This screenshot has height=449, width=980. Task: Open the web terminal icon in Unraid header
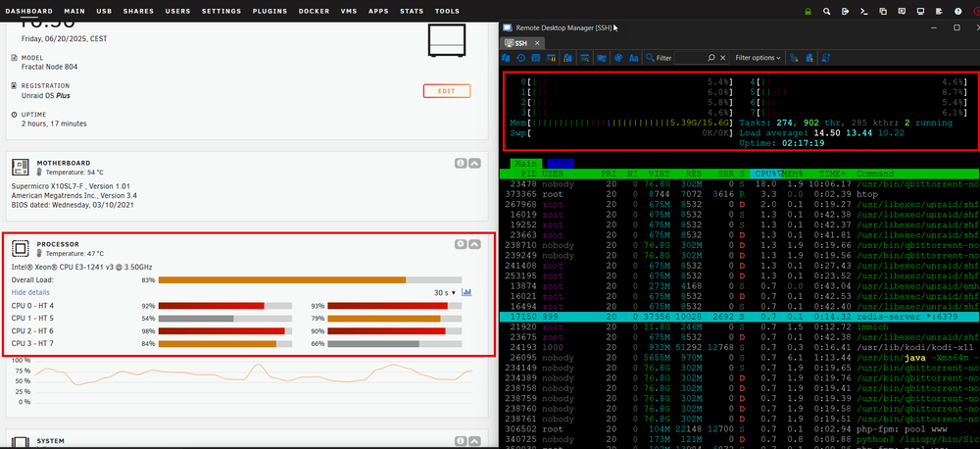point(864,11)
